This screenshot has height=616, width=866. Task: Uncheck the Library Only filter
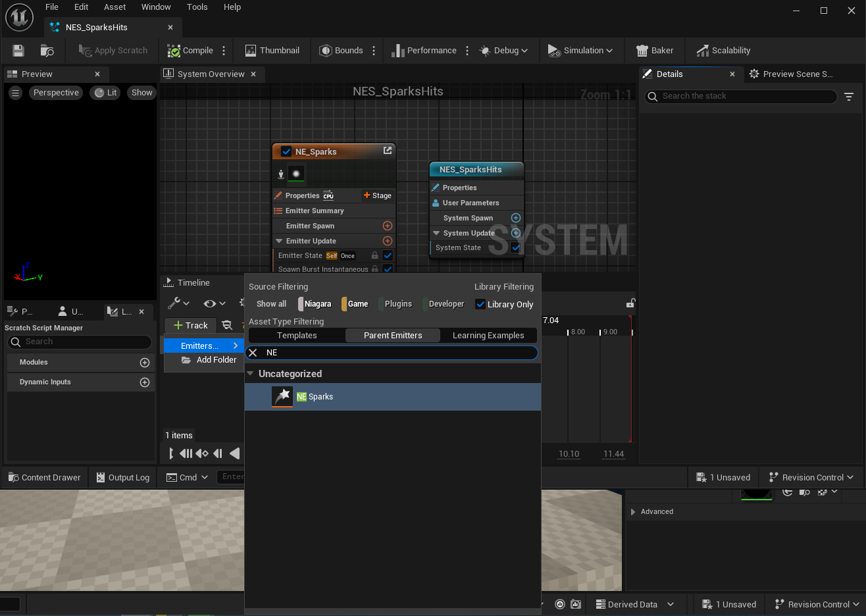[480, 304]
